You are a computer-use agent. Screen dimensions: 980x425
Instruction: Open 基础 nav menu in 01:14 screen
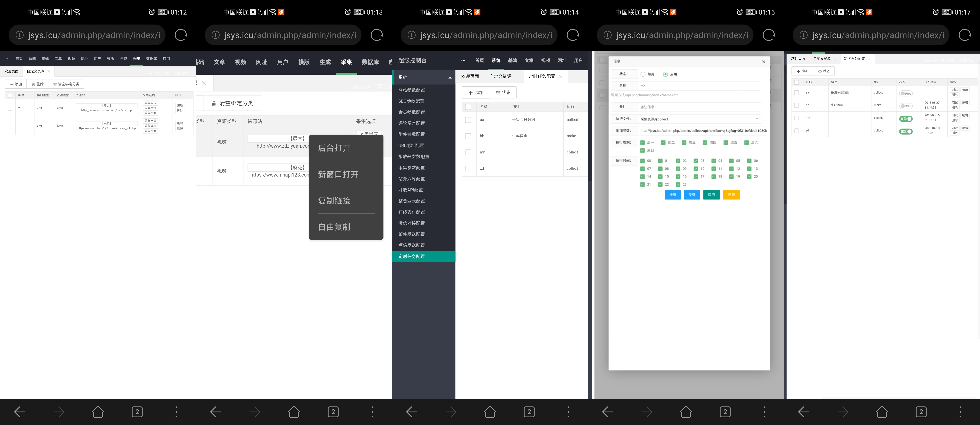click(x=513, y=60)
